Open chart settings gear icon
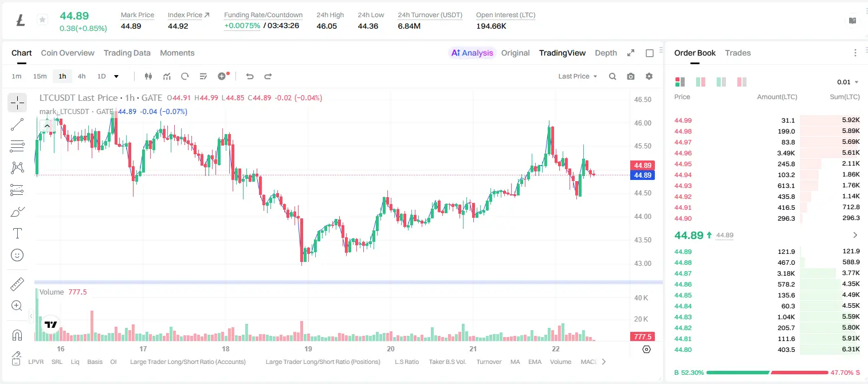The width and height of the screenshot is (868, 384). 649,76
